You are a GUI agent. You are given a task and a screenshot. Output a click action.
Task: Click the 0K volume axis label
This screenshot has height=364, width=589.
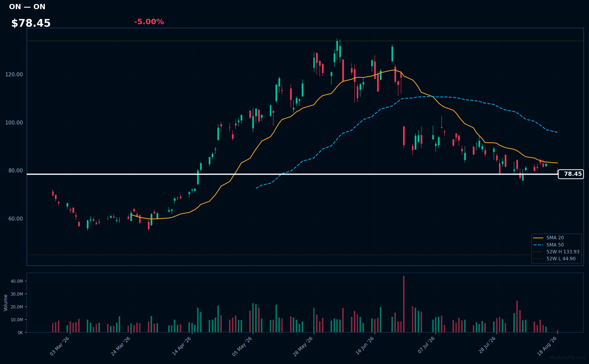[20, 333]
